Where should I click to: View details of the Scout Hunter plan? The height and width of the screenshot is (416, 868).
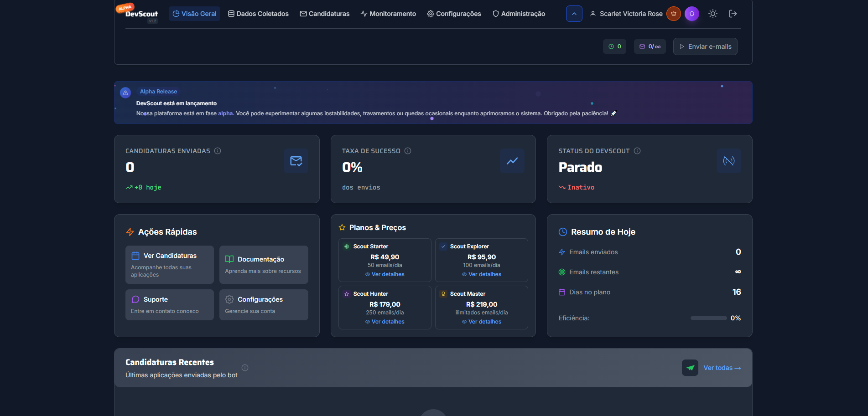pyautogui.click(x=385, y=322)
